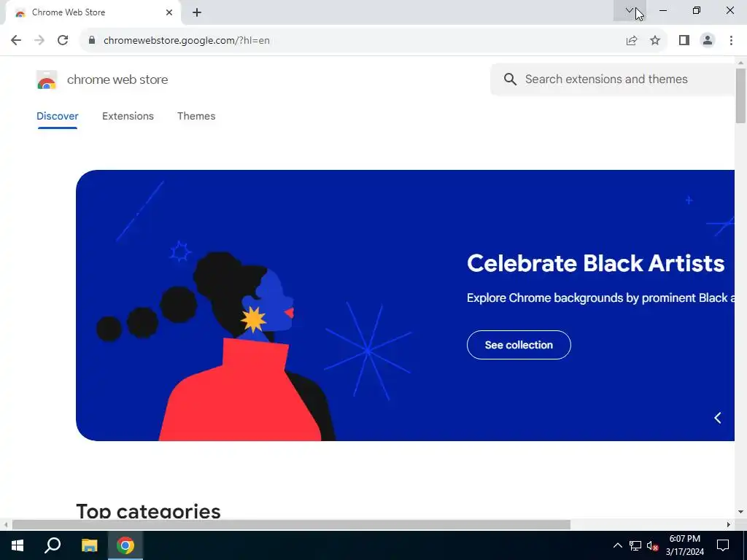The height and width of the screenshot is (560, 747).
Task: Click the horizontal scrollbar thumb
Action: click(x=291, y=525)
